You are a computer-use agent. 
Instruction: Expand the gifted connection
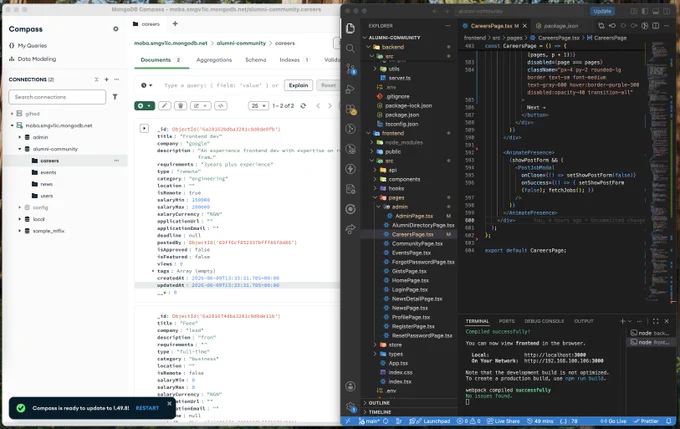click(12, 114)
